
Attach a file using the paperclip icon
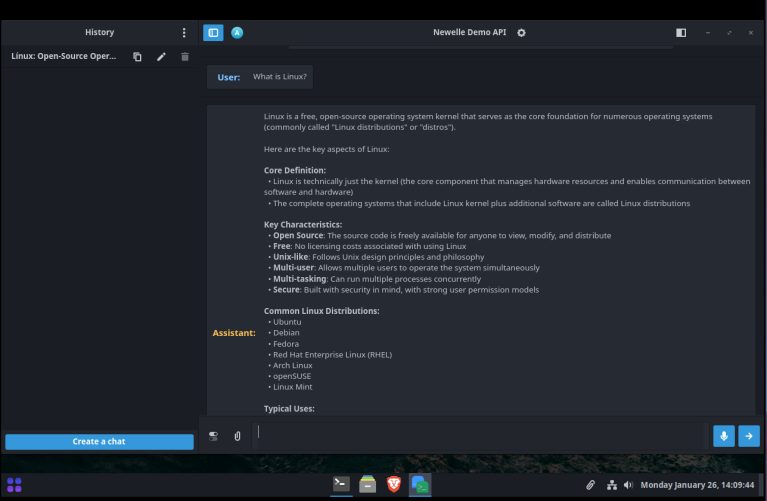[237, 436]
